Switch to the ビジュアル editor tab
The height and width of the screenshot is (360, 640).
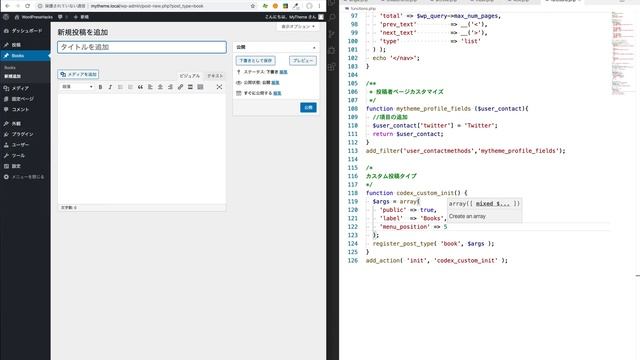click(190, 76)
